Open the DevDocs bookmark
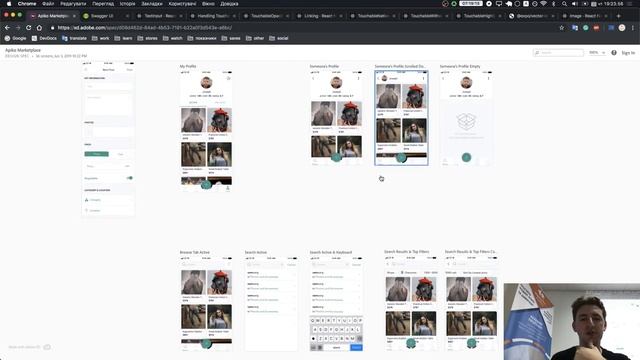 44,38
